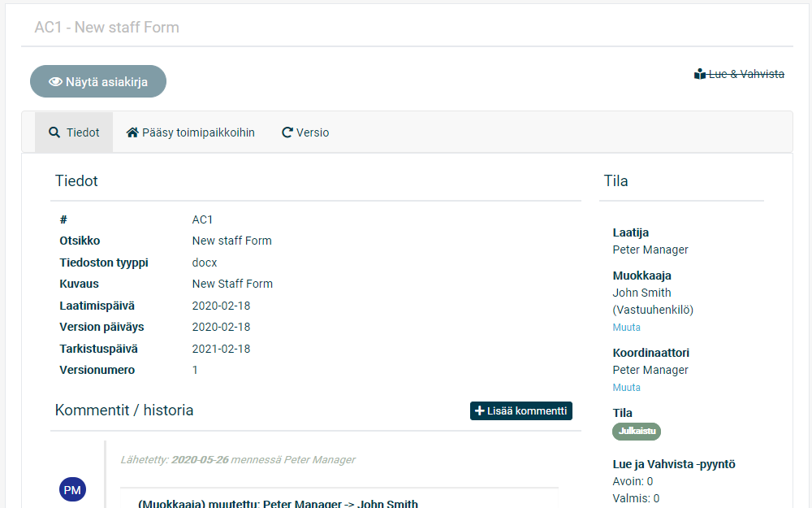
Task: Select the AC1 document number value
Action: coord(202,219)
